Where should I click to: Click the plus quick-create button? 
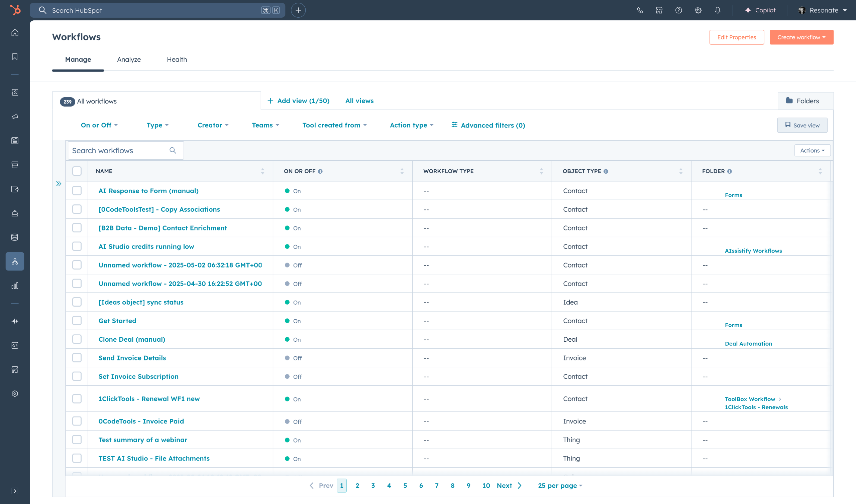coord(298,10)
